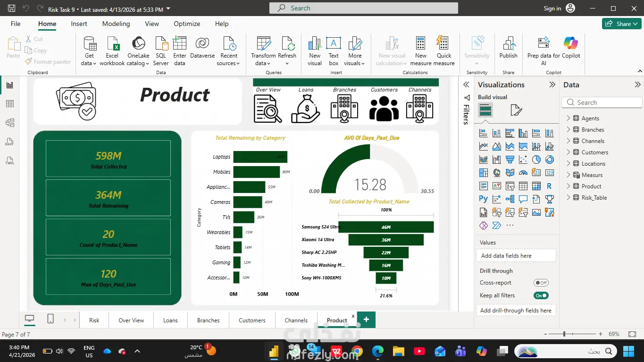
Task: Pick the Decomposition tree visual icon
Action: 510,199
